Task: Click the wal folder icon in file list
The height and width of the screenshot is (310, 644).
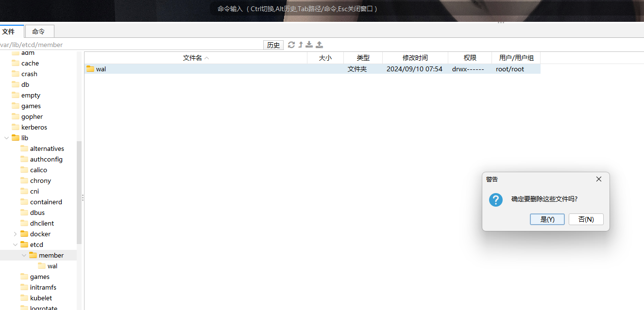Action: pyautogui.click(x=90, y=69)
